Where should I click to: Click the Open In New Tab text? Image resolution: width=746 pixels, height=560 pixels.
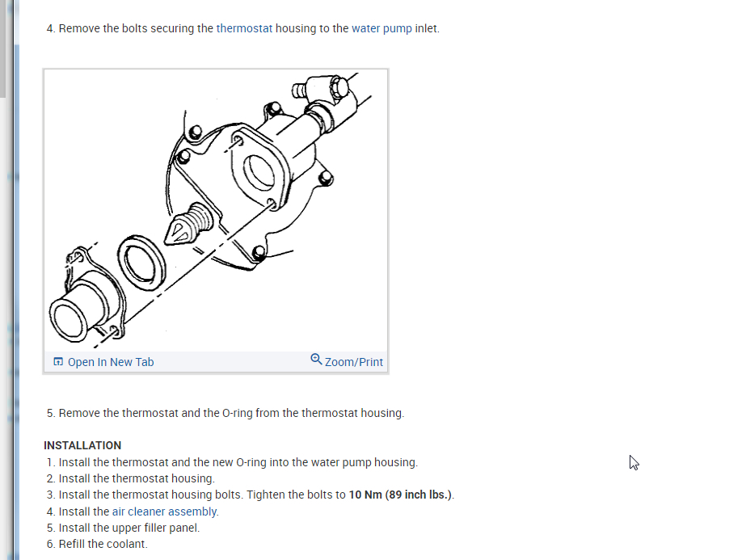pos(111,362)
